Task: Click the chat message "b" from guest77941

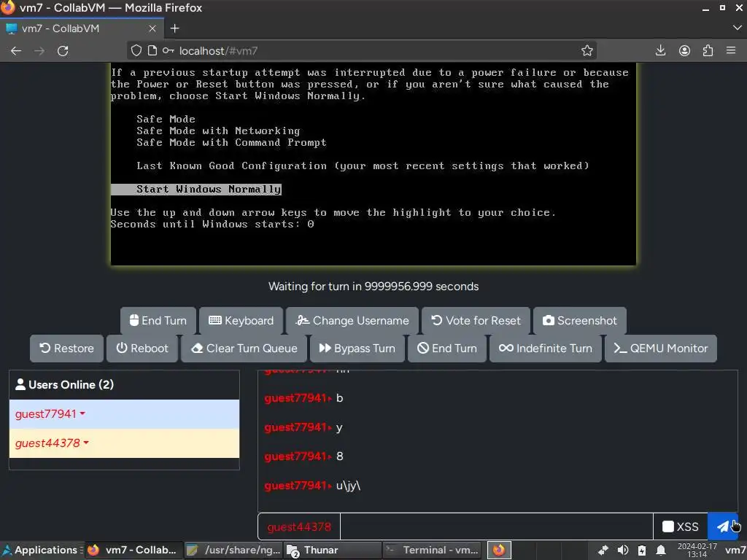Action: (x=340, y=398)
